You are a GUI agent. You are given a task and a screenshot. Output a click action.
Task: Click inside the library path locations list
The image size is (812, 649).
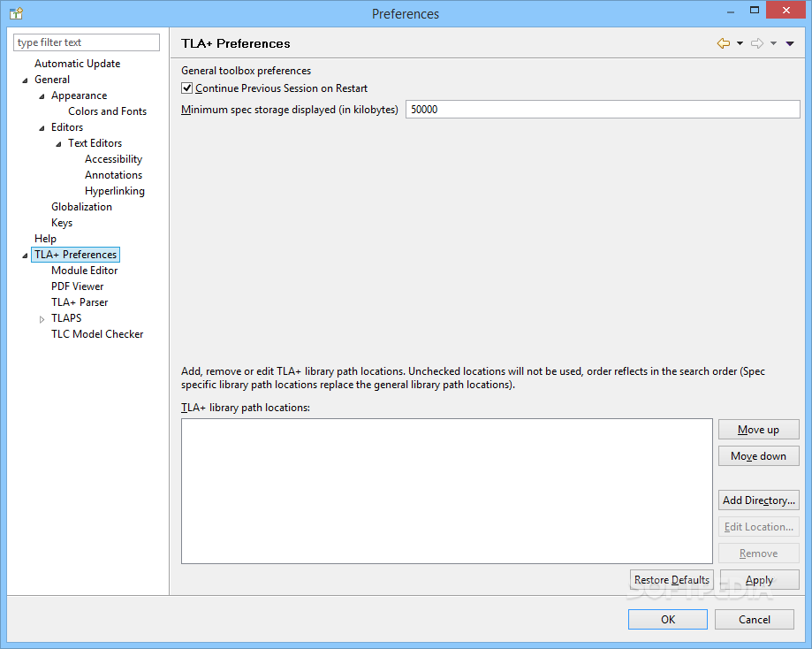[447, 492]
